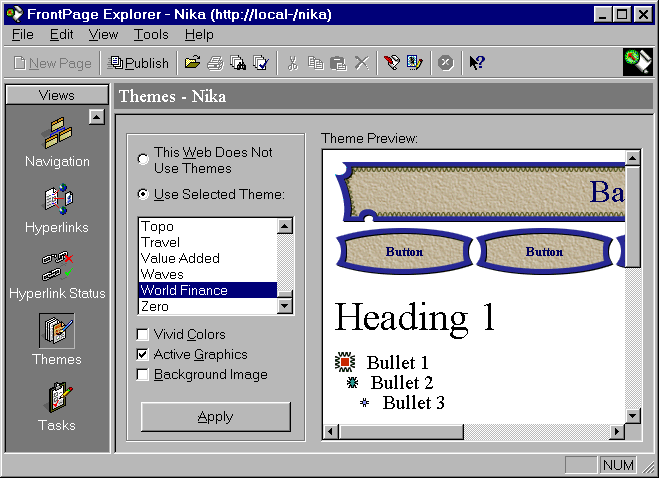Click FrontPage logo at toolbar right

coord(638,62)
